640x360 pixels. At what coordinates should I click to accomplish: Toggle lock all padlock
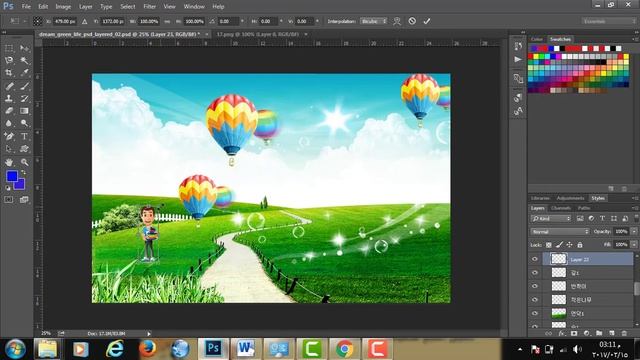580,245
